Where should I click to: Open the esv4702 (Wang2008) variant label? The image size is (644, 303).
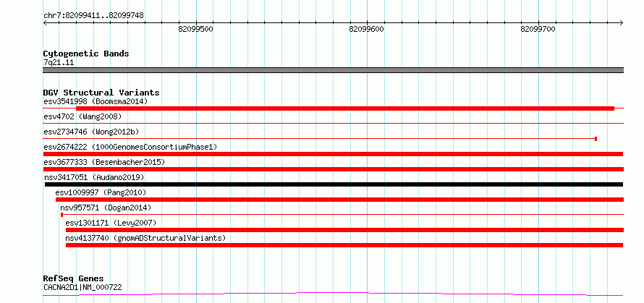82,116
